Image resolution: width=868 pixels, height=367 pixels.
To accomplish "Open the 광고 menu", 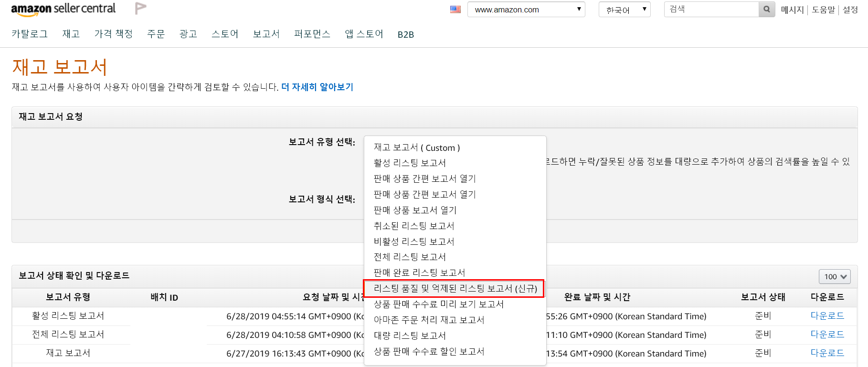I will tap(188, 34).
